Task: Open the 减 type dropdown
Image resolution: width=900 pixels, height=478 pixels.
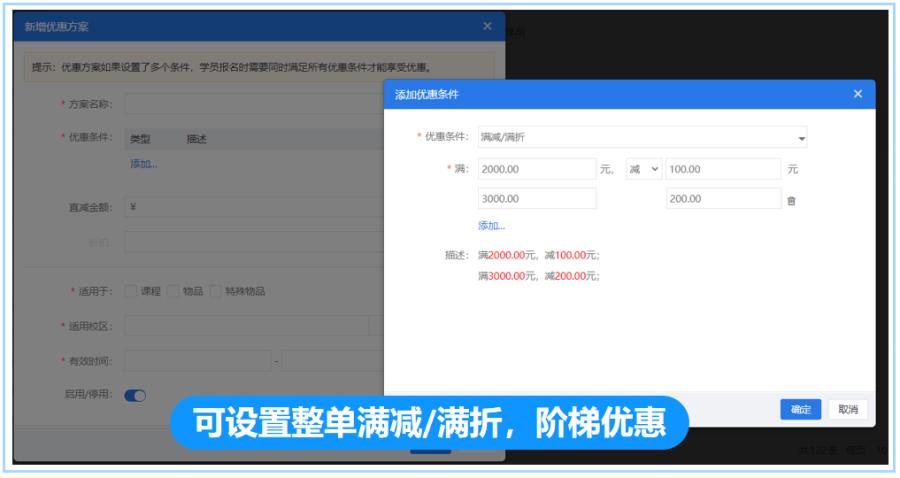Action: click(x=644, y=169)
